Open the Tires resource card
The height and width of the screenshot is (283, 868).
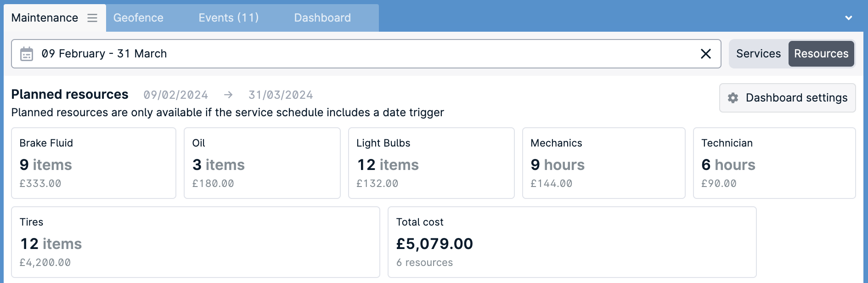pos(196,242)
